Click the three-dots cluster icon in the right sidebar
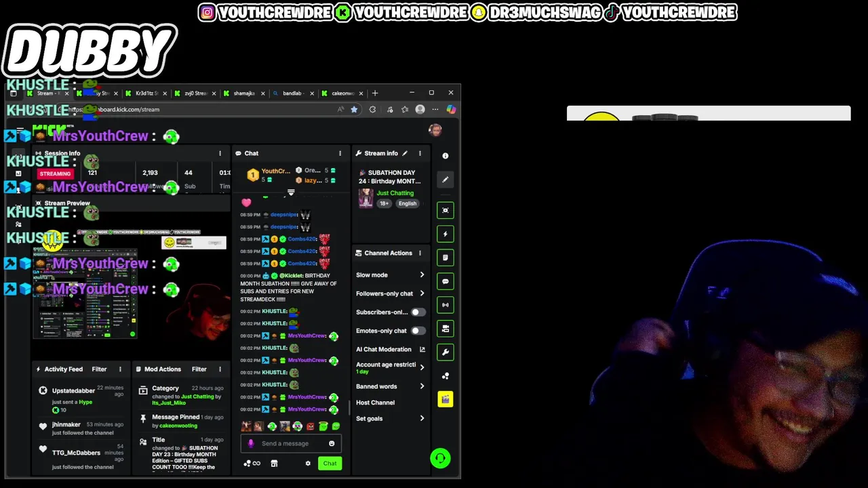The width and height of the screenshot is (868, 488). pos(446,376)
